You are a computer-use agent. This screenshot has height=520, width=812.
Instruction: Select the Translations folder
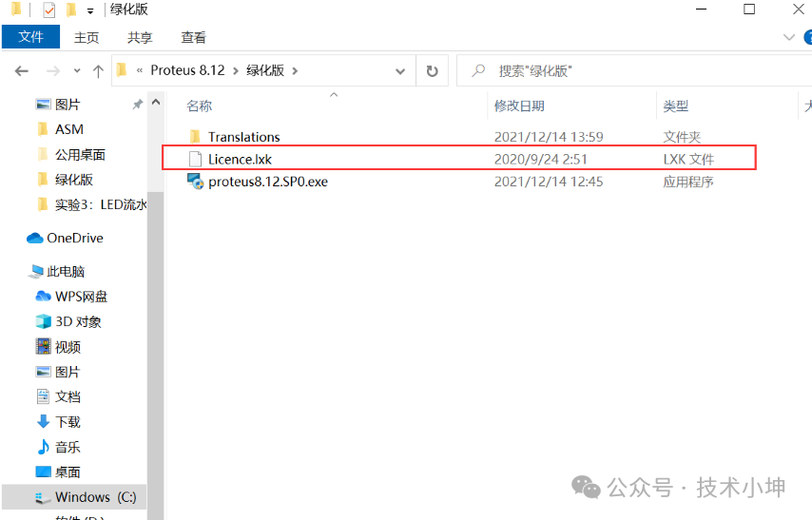point(244,137)
